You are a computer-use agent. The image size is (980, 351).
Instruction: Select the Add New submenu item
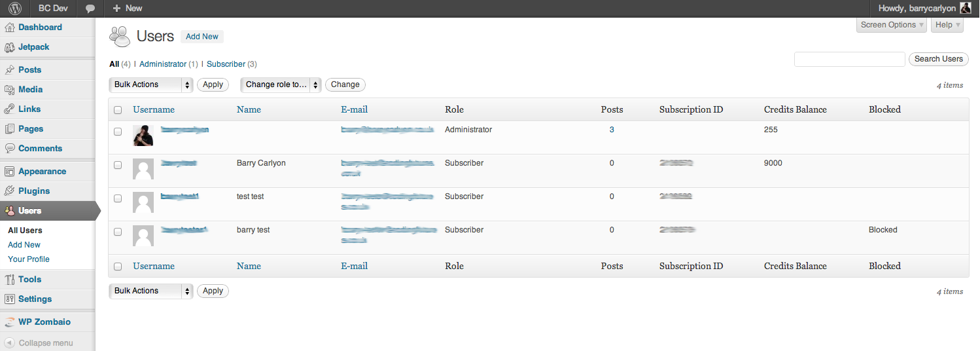24,245
